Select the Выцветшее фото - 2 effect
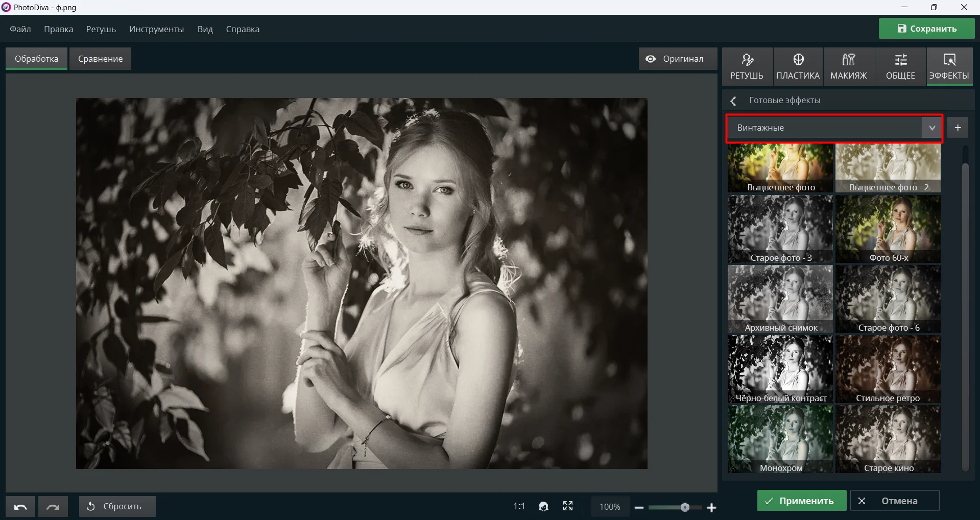Viewport: 980px width, 520px height. point(888,168)
